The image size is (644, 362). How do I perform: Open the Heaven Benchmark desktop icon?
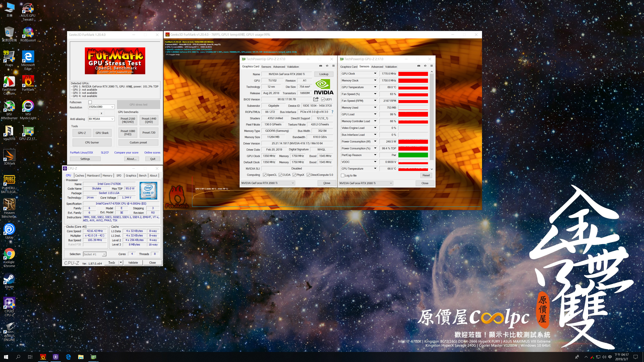coord(9,208)
